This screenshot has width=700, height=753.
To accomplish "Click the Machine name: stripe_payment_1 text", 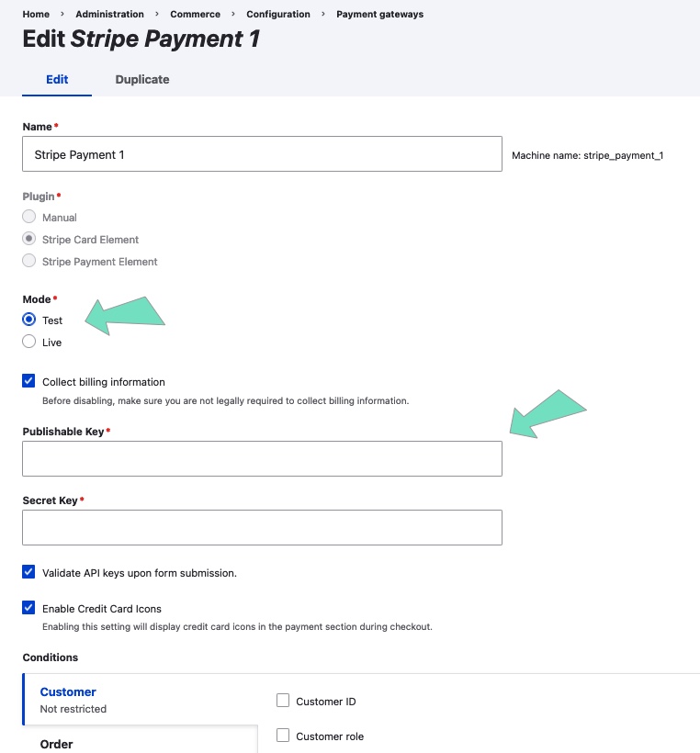I will [x=588, y=155].
